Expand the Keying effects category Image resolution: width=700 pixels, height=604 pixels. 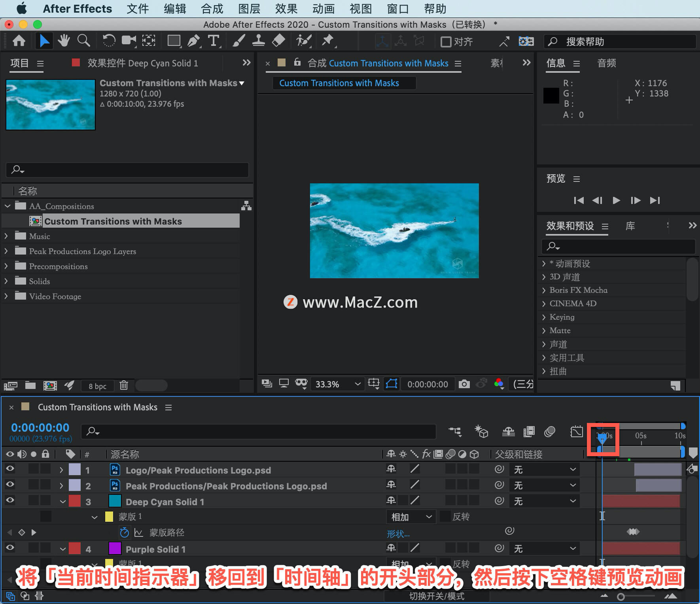[544, 317]
